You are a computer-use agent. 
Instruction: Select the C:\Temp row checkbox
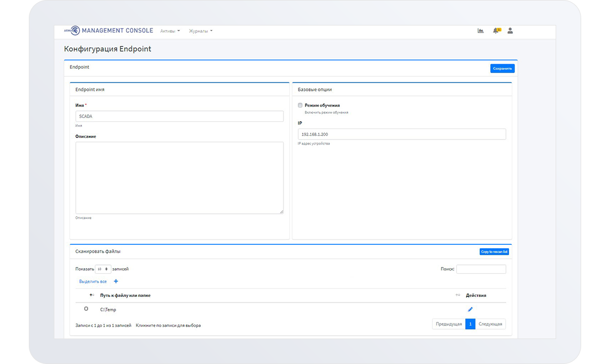click(86, 309)
